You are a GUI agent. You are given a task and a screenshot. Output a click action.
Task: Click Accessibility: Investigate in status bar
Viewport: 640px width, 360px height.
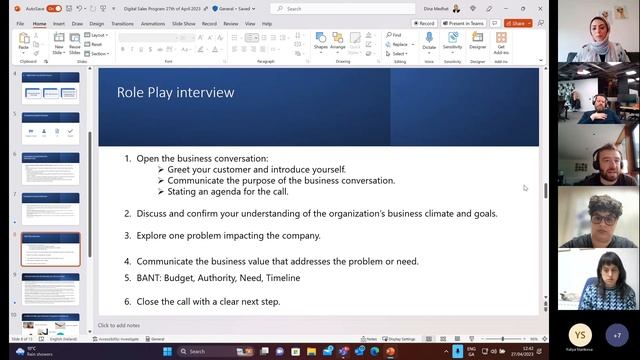(x=116, y=339)
